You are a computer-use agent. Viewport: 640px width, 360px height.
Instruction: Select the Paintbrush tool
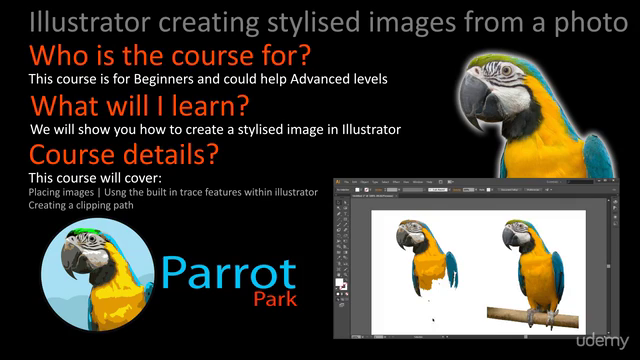click(x=339, y=225)
